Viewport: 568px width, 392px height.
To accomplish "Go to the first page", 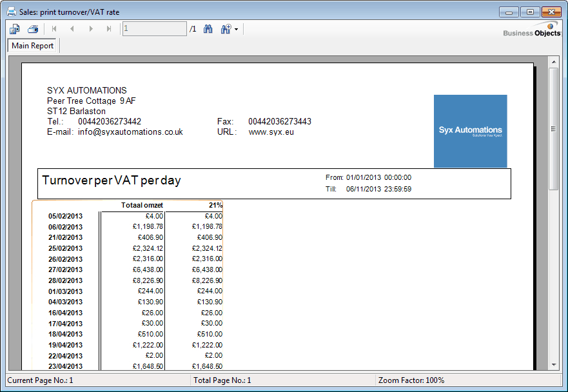I will (x=54, y=29).
